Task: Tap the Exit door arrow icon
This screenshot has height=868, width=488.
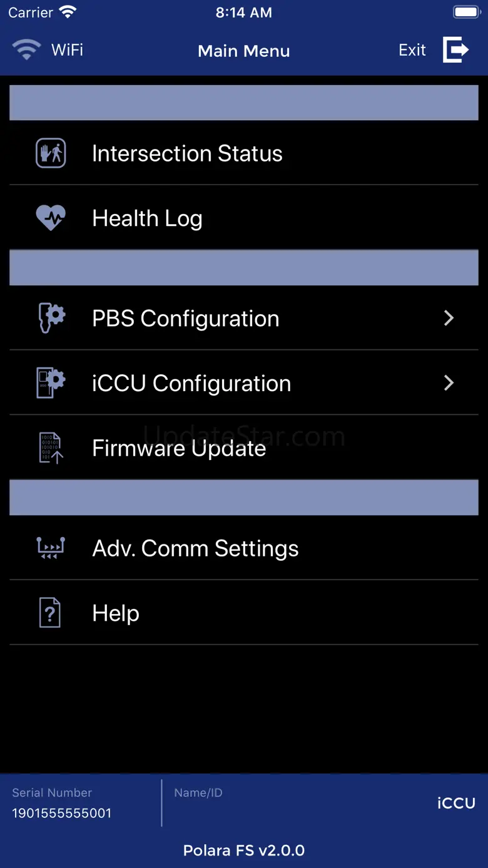Action: [x=455, y=50]
